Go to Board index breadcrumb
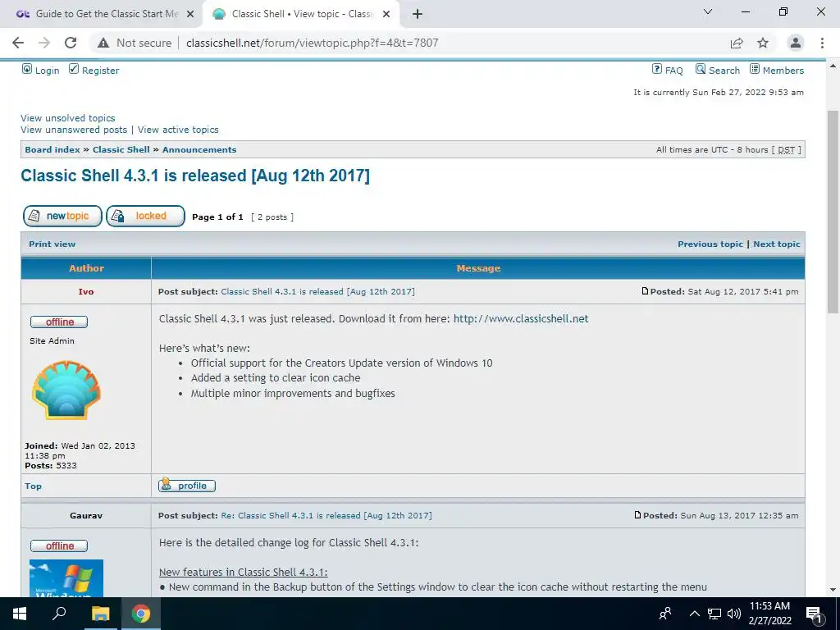840x630 pixels. (x=52, y=150)
